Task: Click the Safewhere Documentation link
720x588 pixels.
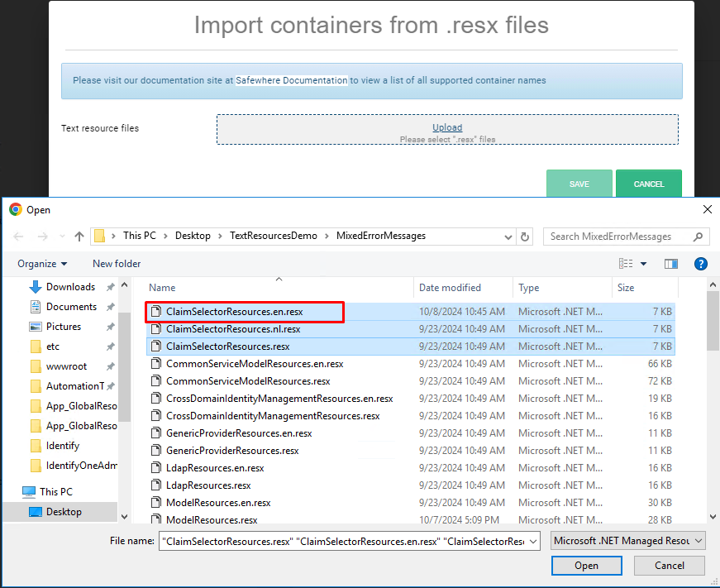Action: coord(292,80)
